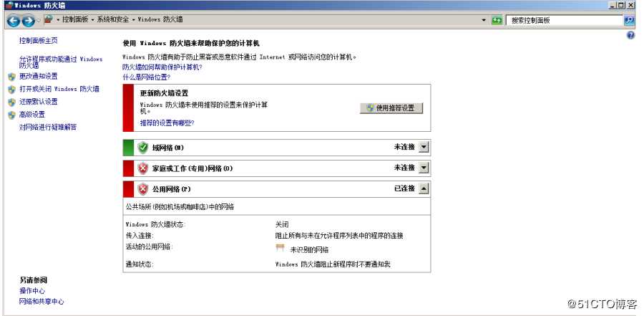Click 未连接 status in 域网络 row

point(404,147)
